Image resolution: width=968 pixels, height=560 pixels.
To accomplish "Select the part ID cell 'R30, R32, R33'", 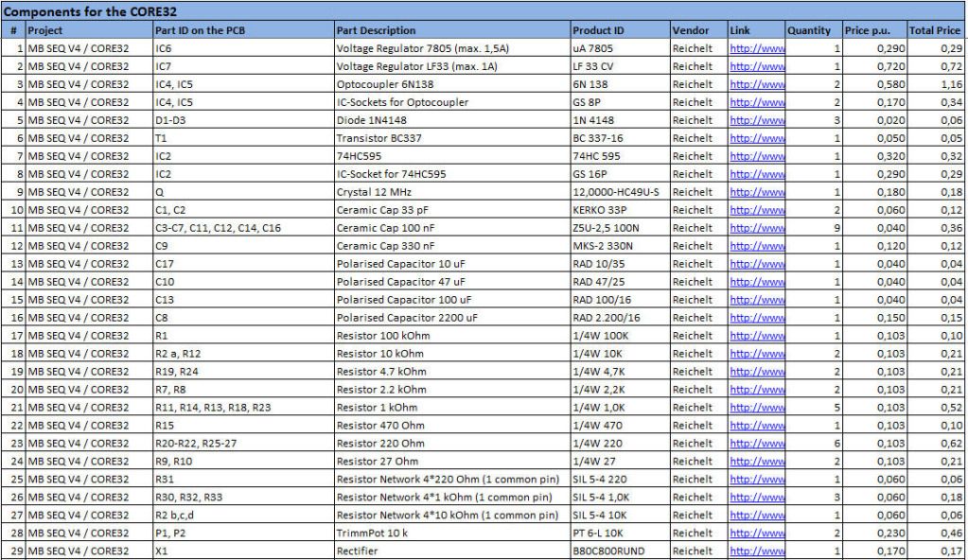I will [243, 496].
